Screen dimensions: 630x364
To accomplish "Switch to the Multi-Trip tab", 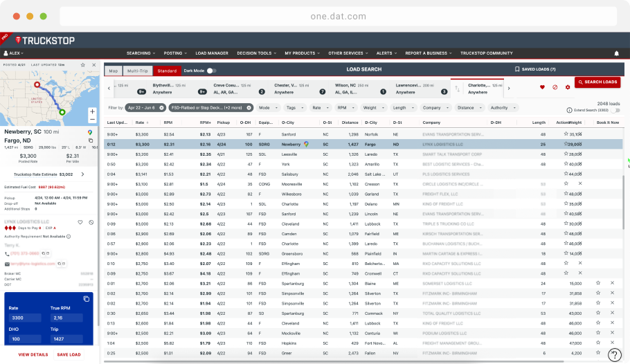I will point(138,71).
